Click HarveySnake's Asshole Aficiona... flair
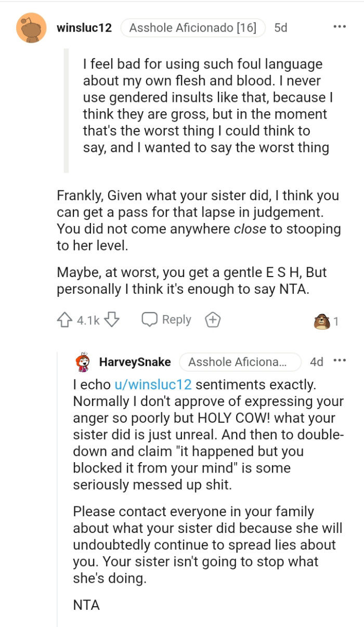Screen dimensions: 364x627 241,362
